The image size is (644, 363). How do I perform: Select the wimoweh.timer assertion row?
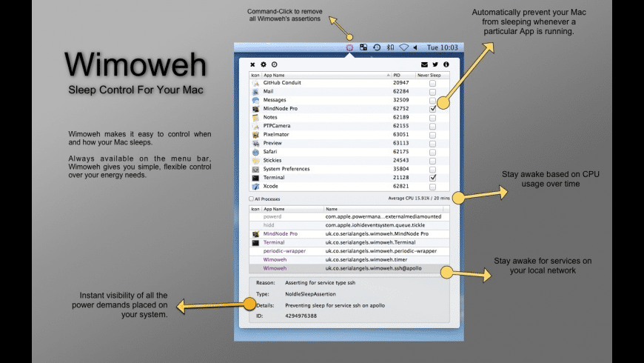349,260
